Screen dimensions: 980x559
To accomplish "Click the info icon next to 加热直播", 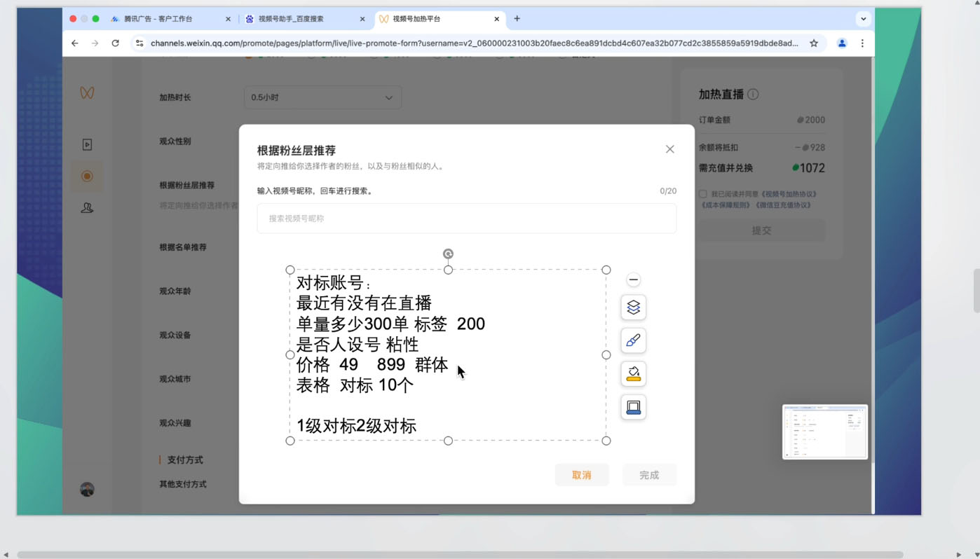I will point(754,93).
